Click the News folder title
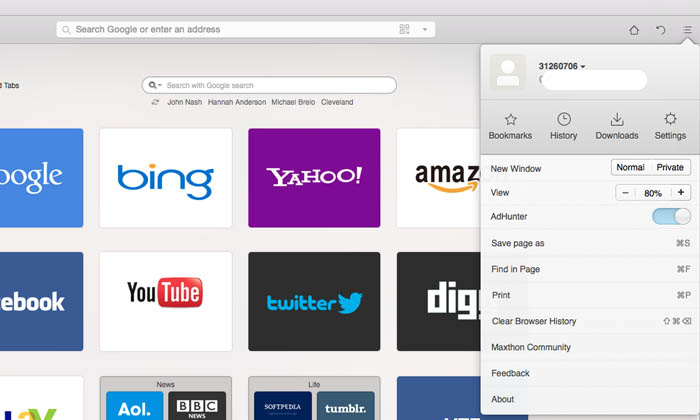Image resolution: width=700 pixels, height=420 pixels. [x=166, y=384]
